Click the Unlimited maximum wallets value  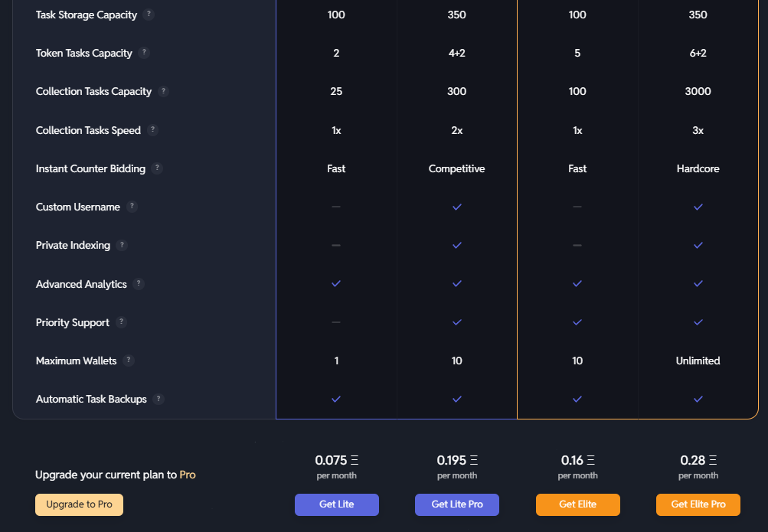point(698,361)
